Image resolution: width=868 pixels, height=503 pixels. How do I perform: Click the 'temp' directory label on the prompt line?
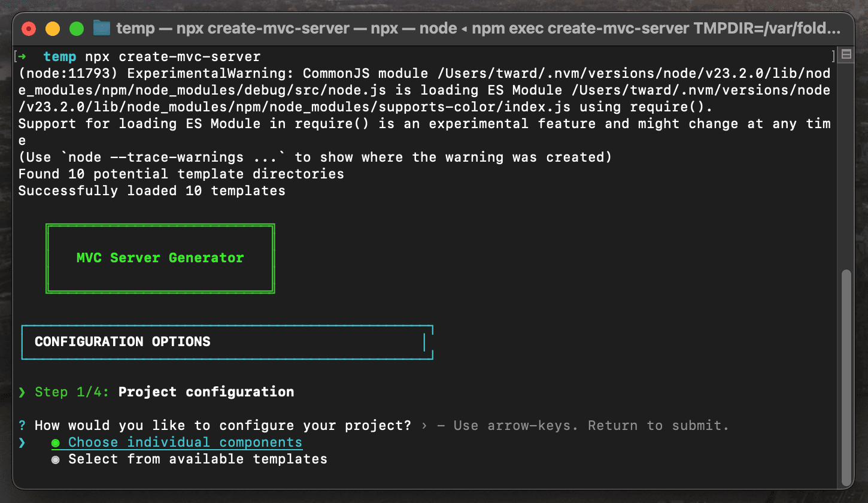coord(59,56)
